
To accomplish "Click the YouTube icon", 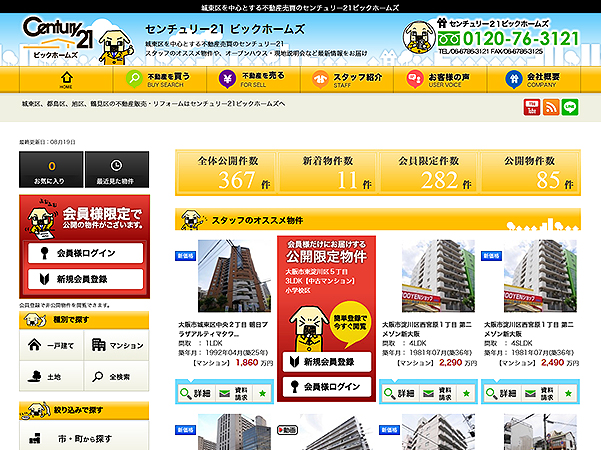I will tap(532, 107).
